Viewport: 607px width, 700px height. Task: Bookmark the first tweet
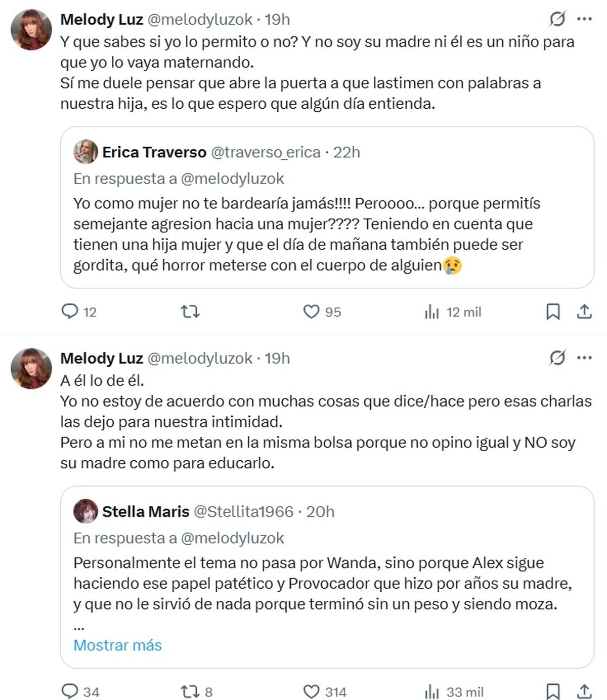coord(553,312)
